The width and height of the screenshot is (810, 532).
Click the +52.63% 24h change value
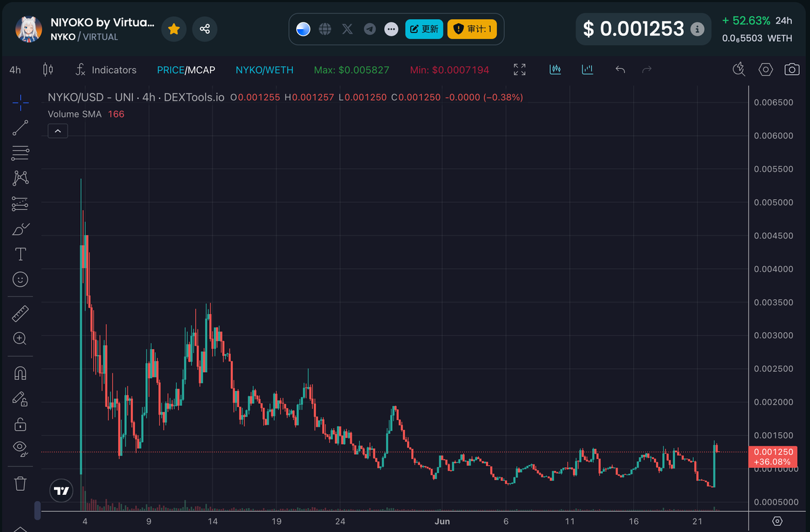point(745,20)
